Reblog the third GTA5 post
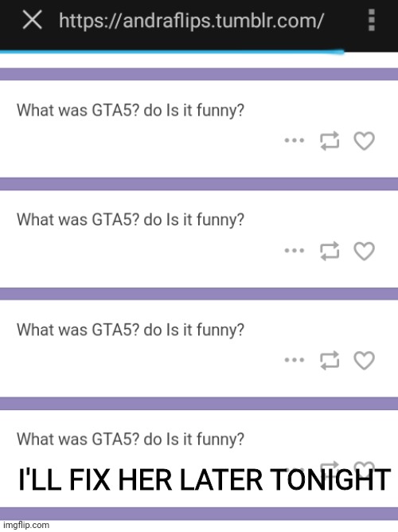Image resolution: width=398 pixels, height=532 pixels. point(330,360)
